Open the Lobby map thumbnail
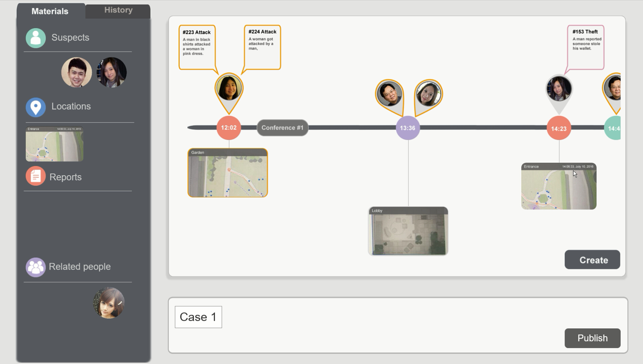 [408, 231]
